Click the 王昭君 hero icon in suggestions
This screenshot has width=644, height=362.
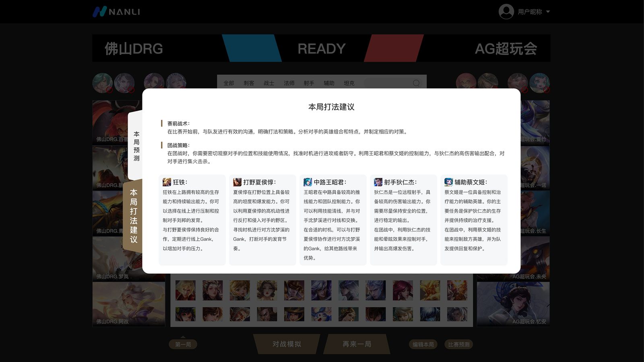(x=308, y=182)
